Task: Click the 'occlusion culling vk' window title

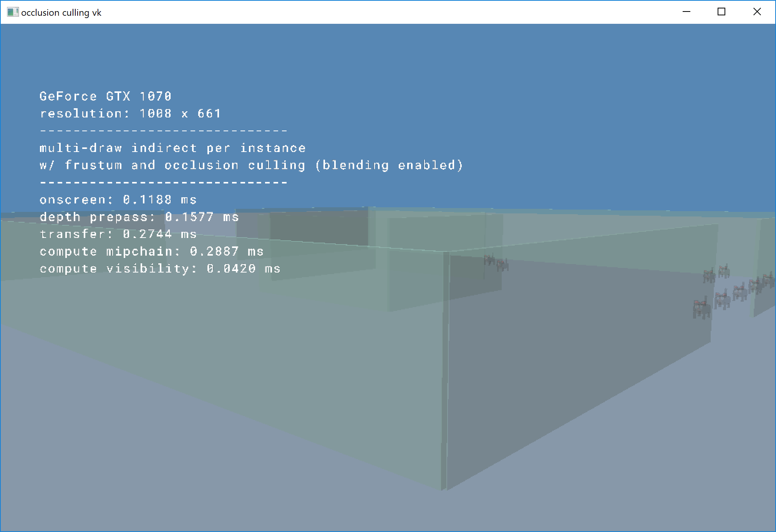Action: point(61,13)
